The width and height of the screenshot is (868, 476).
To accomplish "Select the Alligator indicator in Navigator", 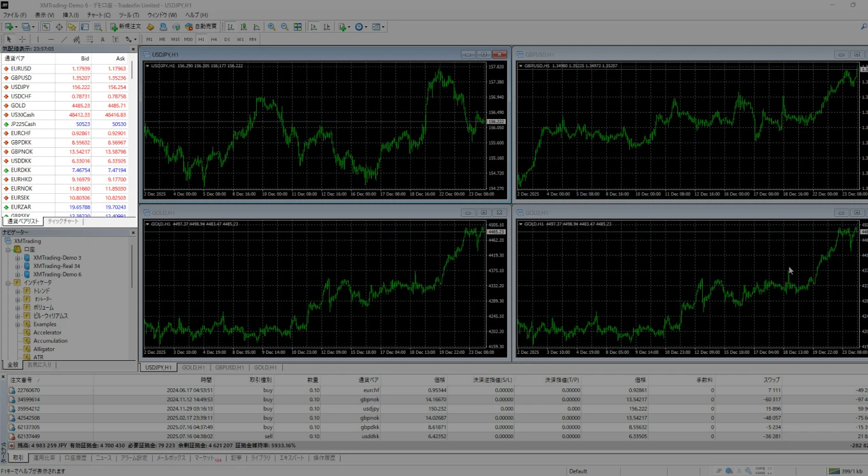I will coord(42,349).
